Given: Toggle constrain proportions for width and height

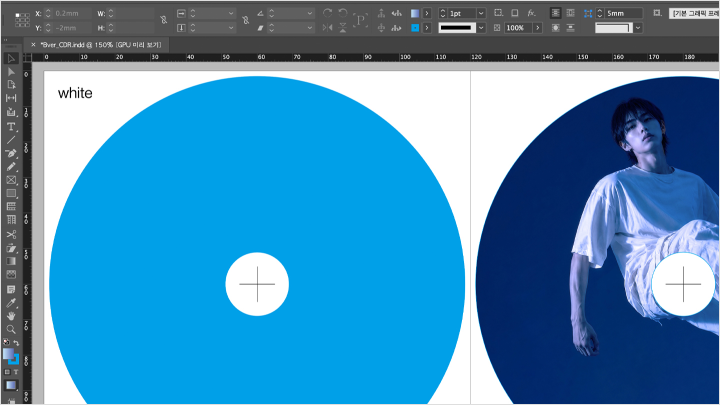Looking at the screenshot, I should pos(163,20).
